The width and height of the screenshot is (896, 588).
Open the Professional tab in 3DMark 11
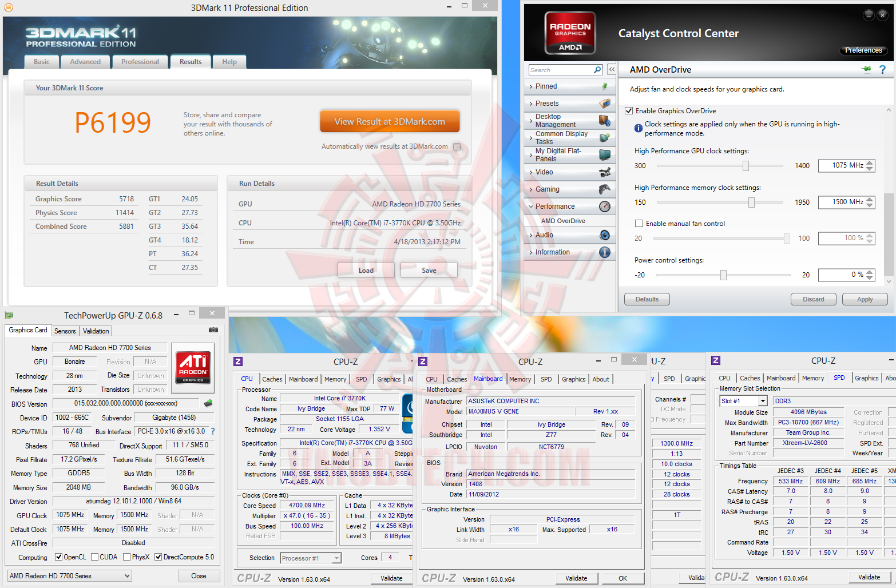[140, 62]
